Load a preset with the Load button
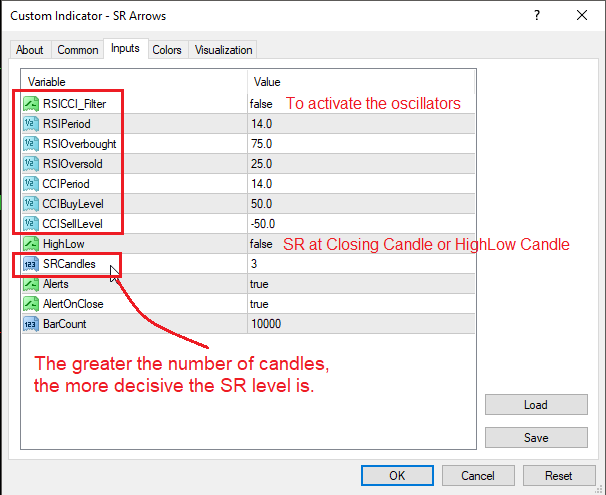606x495 pixels. tap(536, 405)
